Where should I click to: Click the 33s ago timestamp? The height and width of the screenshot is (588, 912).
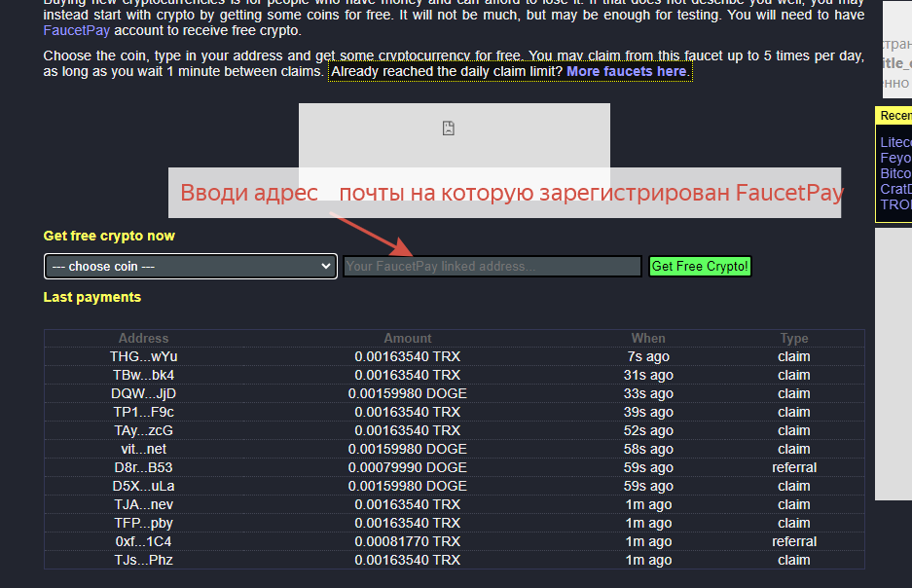point(648,393)
